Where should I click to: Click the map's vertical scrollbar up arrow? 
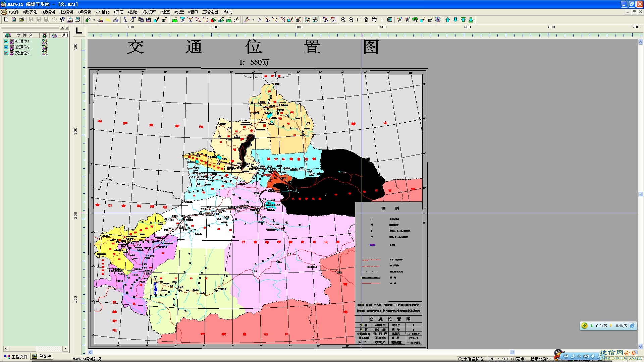tap(641, 42)
